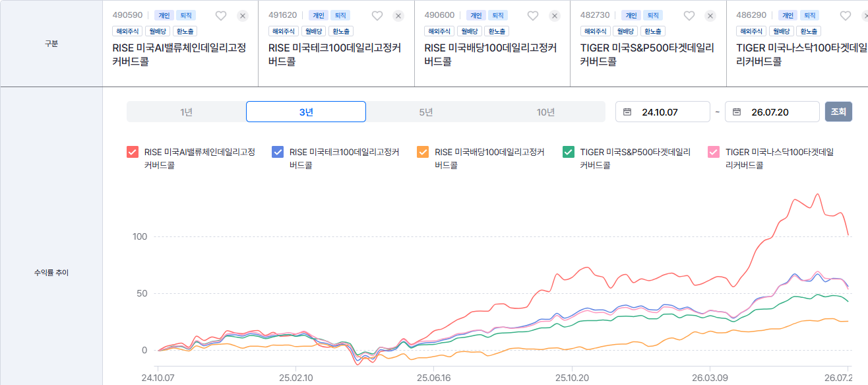Click the 월배당 tag on ETF 482730
Screen dimensions: 868x385
point(627,31)
